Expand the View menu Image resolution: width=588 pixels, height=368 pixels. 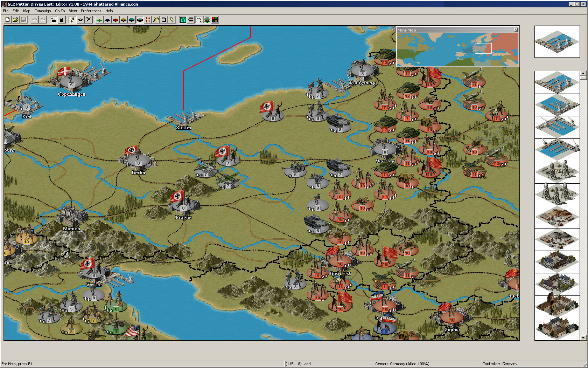73,11
